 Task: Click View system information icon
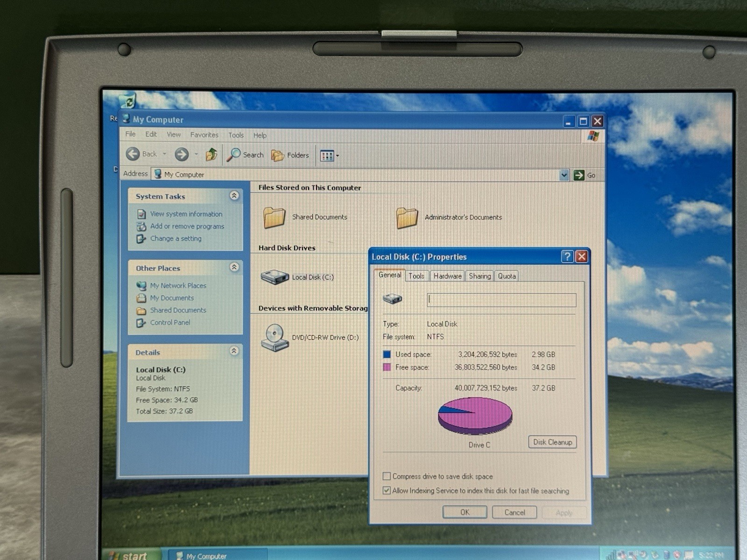pyautogui.click(x=141, y=214)
